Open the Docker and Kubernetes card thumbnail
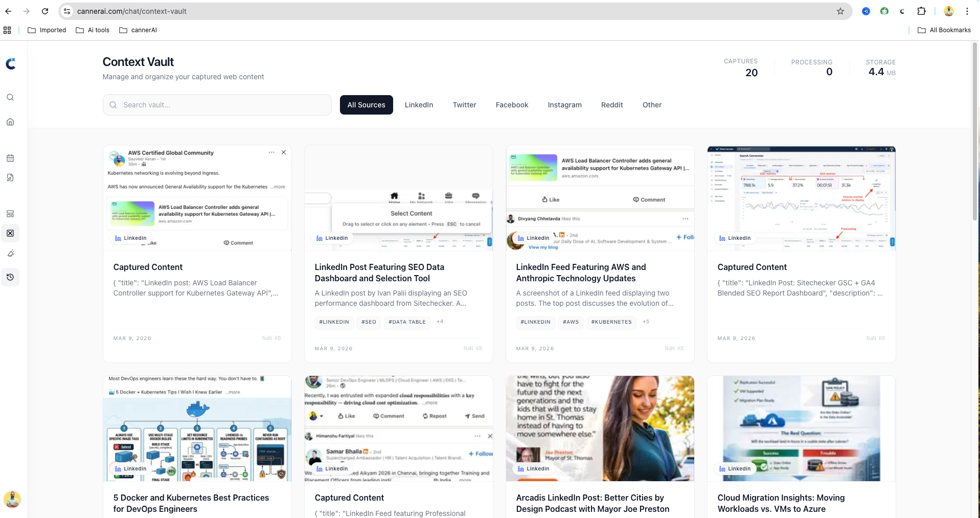 [x=197, y=429]
